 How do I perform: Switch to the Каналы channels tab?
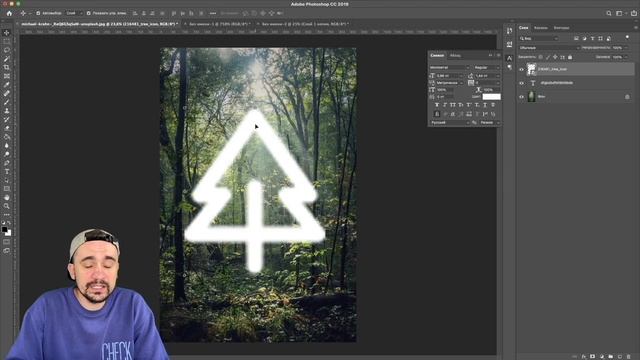541,28
